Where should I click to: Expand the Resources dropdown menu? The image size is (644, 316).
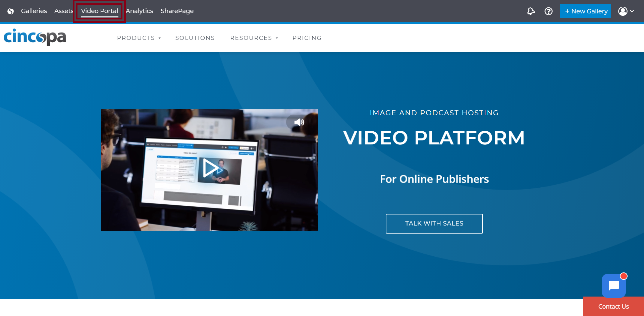click(x=254, y=38)
